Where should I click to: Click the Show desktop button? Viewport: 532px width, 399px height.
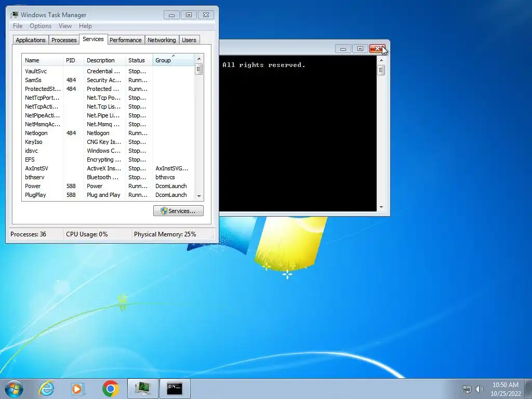point(529,389)
